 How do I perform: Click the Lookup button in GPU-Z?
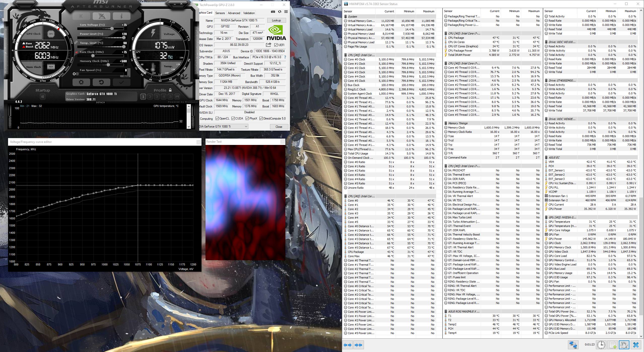276,20
